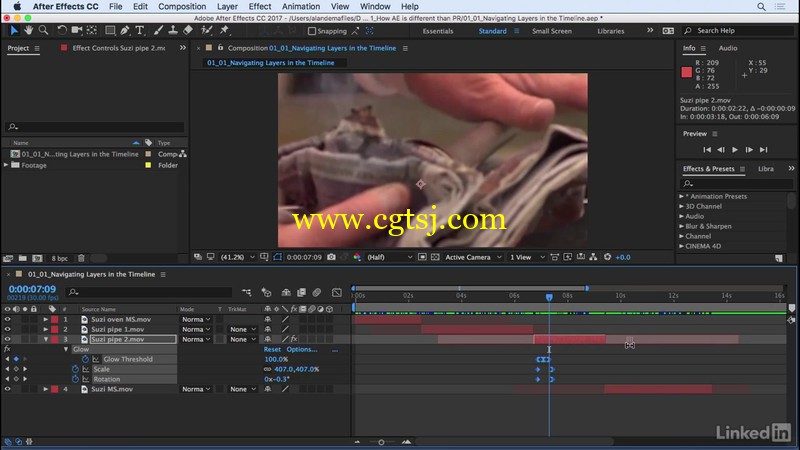Click the Effects & Presets search field
Screen dimensions: 800x450
(738, 183)
